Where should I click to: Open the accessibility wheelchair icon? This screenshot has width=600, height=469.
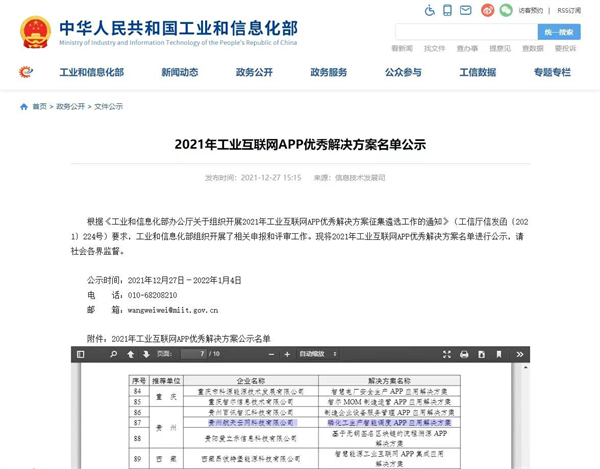tap(430, 10)
